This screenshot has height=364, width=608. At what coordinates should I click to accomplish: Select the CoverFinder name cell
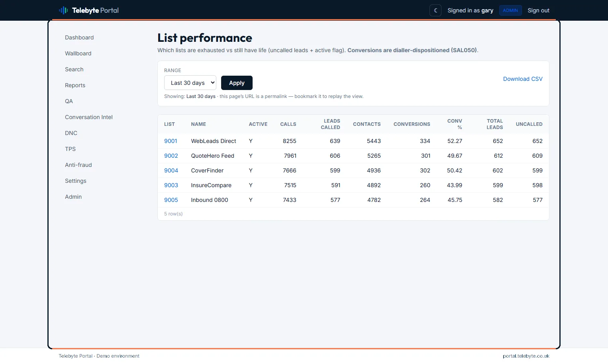pos(207,170)
